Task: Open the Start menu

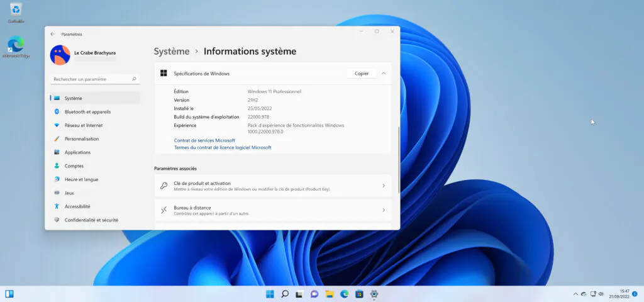Action: click(270, 294)
